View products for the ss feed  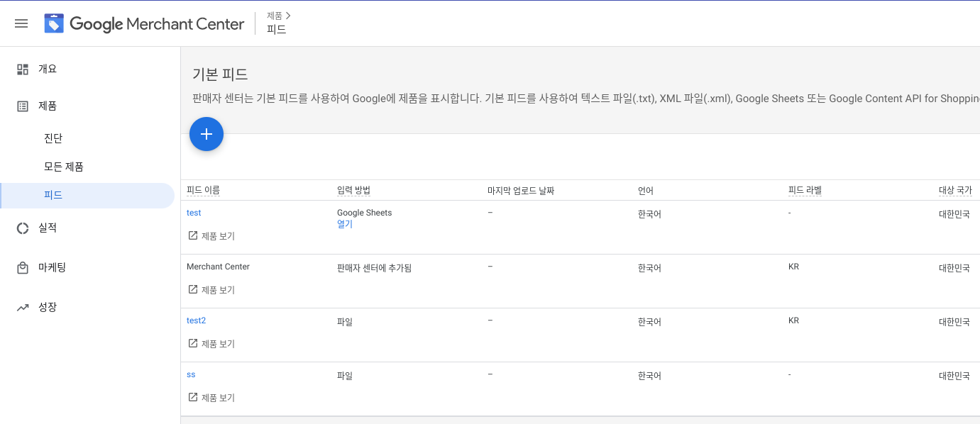coord(211,398)
